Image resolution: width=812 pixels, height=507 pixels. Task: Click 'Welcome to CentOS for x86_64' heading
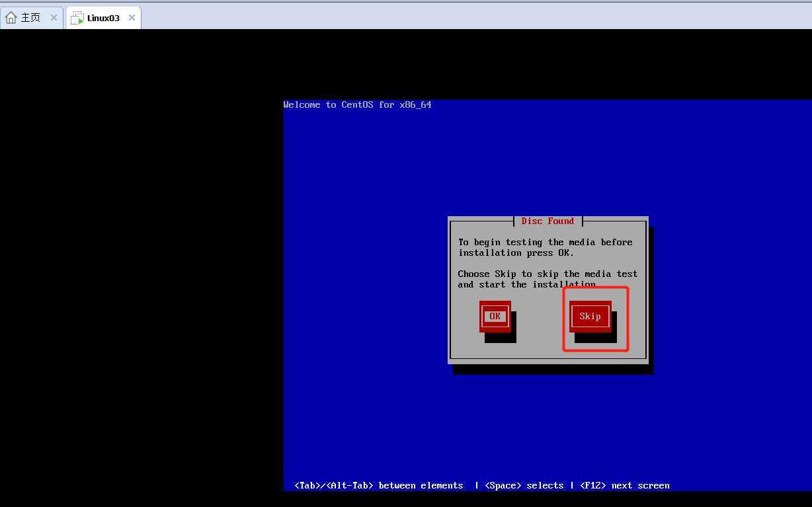click(357, 104)
